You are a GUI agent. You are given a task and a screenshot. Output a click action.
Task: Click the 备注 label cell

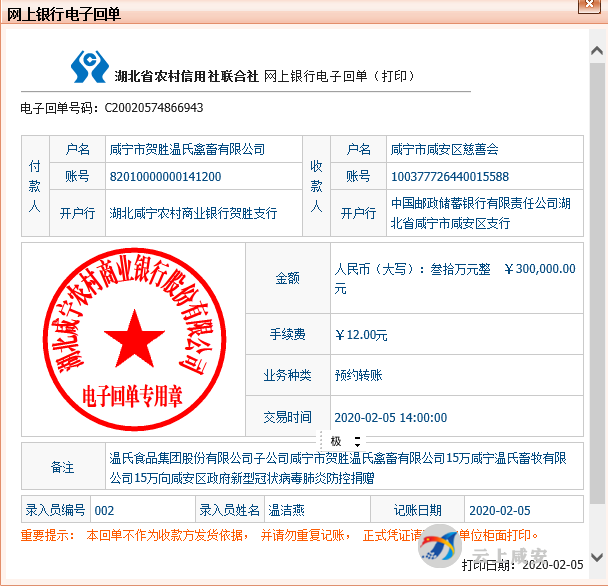63,467
